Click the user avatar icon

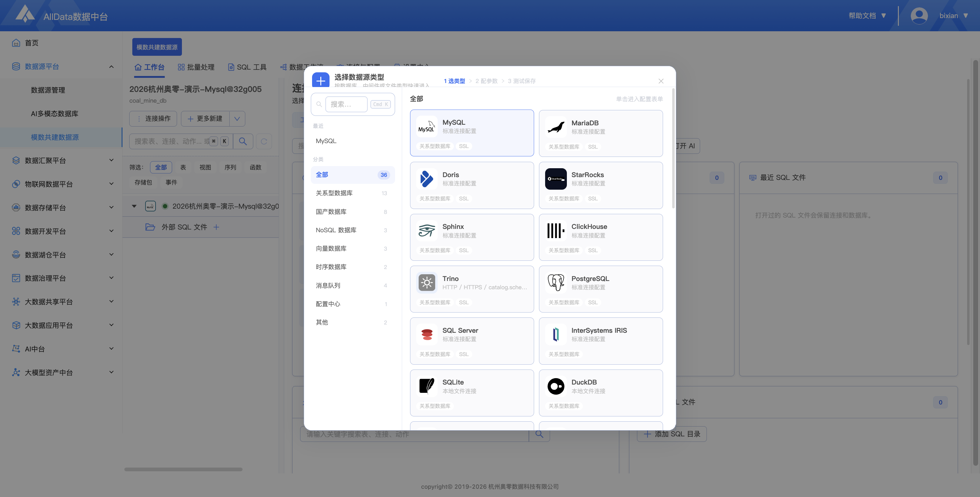click(x=919, y=16)
